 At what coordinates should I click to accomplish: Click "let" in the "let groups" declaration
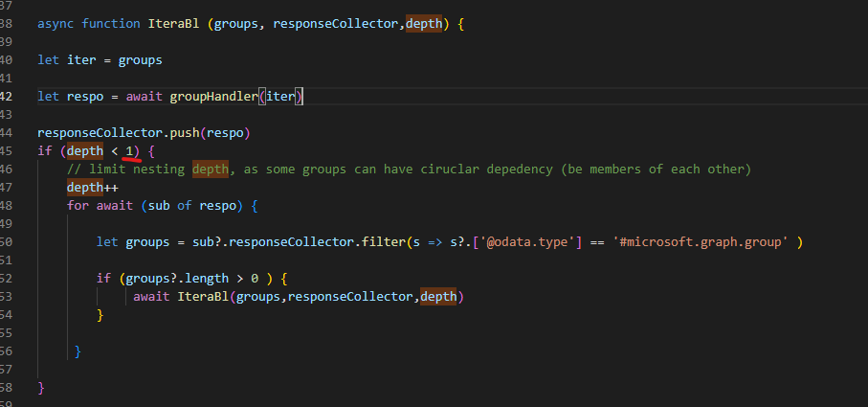(107, 242)
